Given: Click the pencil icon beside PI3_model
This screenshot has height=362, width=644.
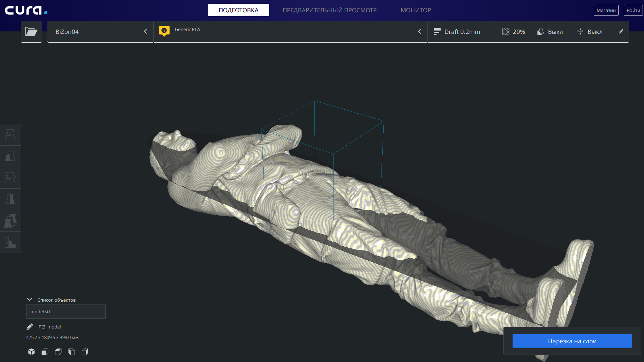Looking at the screenshot, I should click(x=30, y=327).
